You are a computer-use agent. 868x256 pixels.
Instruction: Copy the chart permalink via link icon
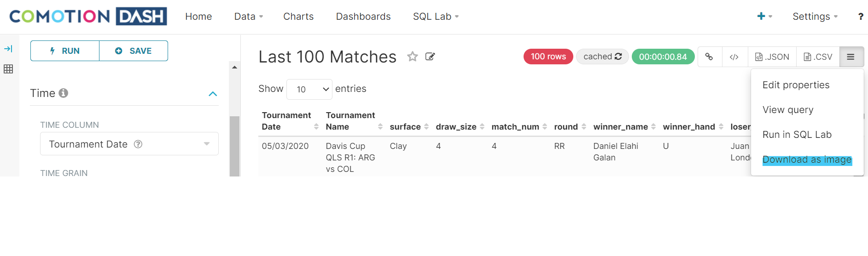tap(709, 57)
